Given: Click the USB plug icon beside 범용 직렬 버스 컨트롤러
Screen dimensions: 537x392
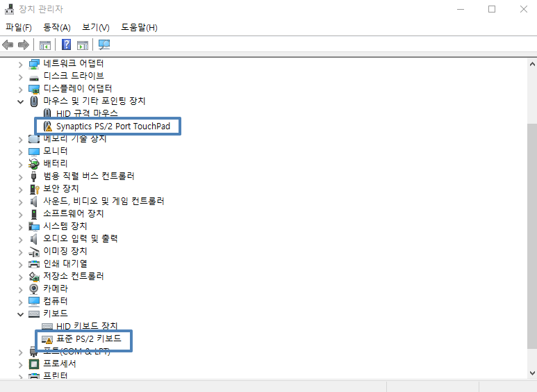Looking at the screenshot, I should 33,176.
